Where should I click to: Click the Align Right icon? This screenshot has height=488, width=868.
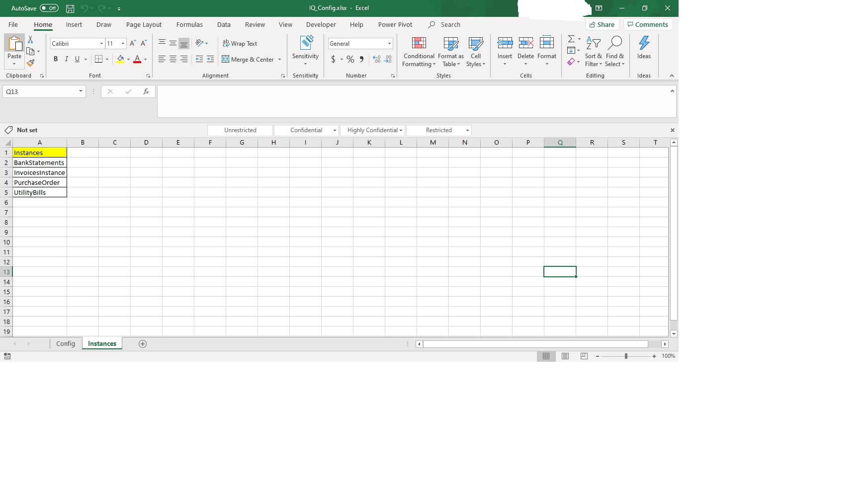click(x=184, y=60)
